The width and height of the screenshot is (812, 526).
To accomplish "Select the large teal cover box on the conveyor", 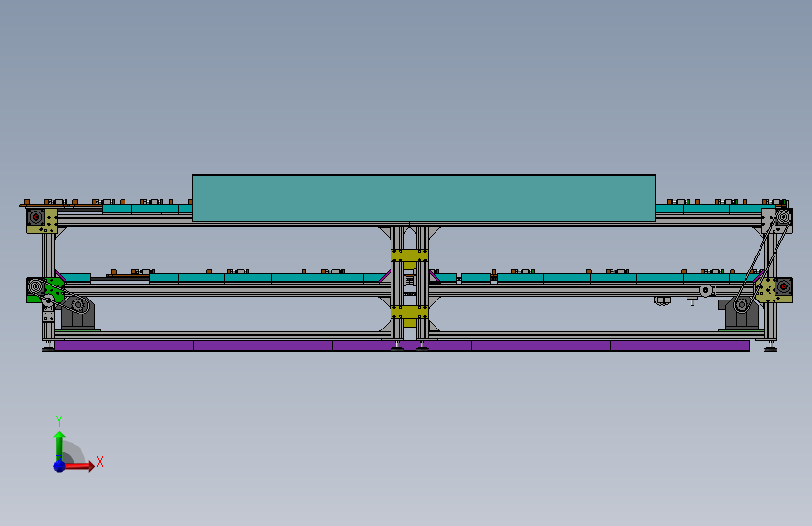I will pyautogui.click(x=423, y=198).
